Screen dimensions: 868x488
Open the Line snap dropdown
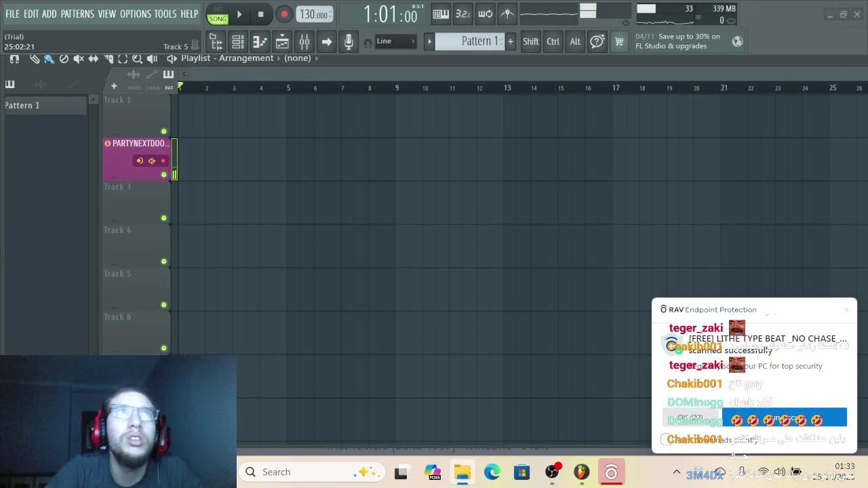coord(395,41)
